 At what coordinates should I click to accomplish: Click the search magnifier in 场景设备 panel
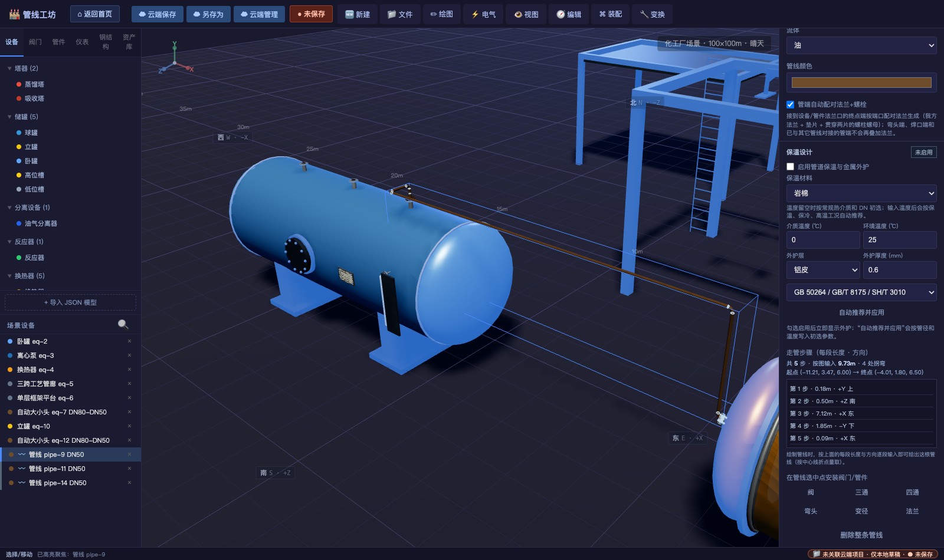(123, 324)
